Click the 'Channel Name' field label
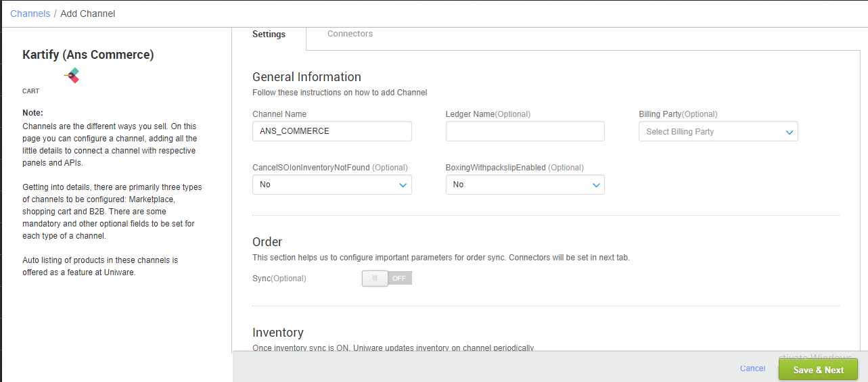The image size is (868, 382). tap(279, 114)
